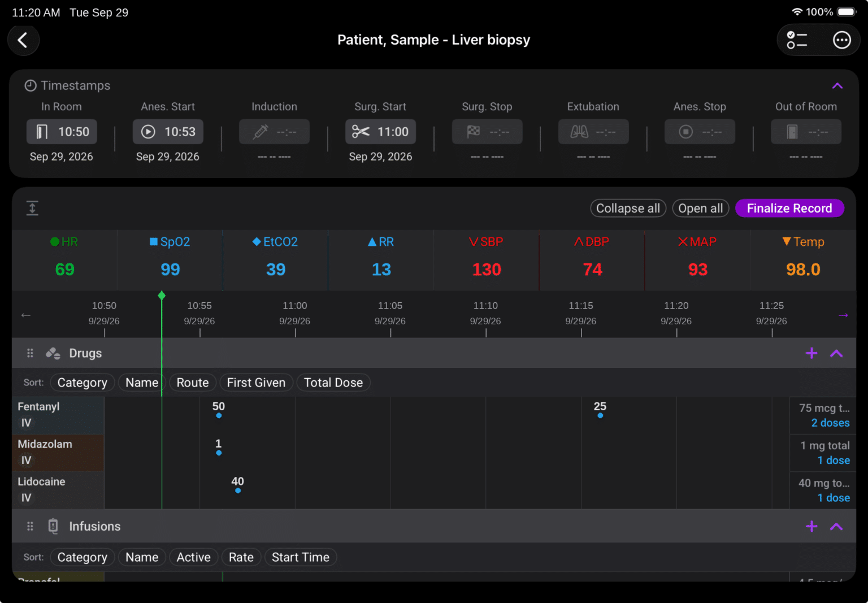Image resolution: width=868 pixels, height=603 pixels.
Task: Click Collapse all button
Action: coord(628,209)
